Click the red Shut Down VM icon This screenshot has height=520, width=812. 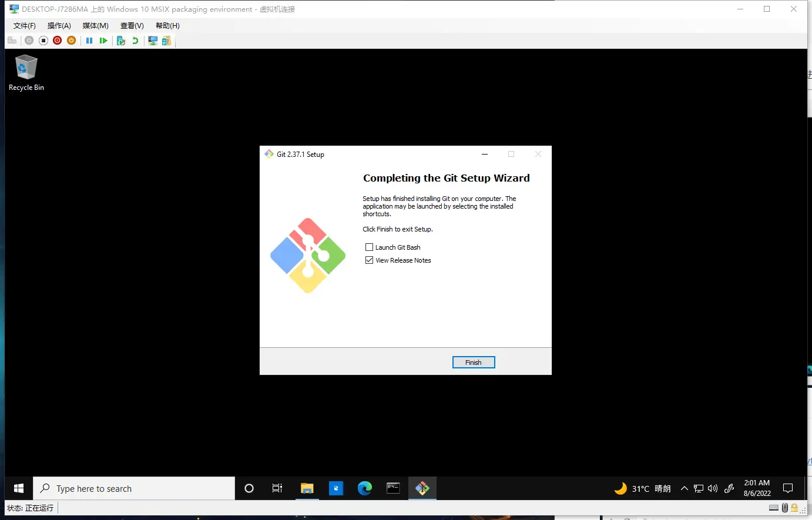57,41
